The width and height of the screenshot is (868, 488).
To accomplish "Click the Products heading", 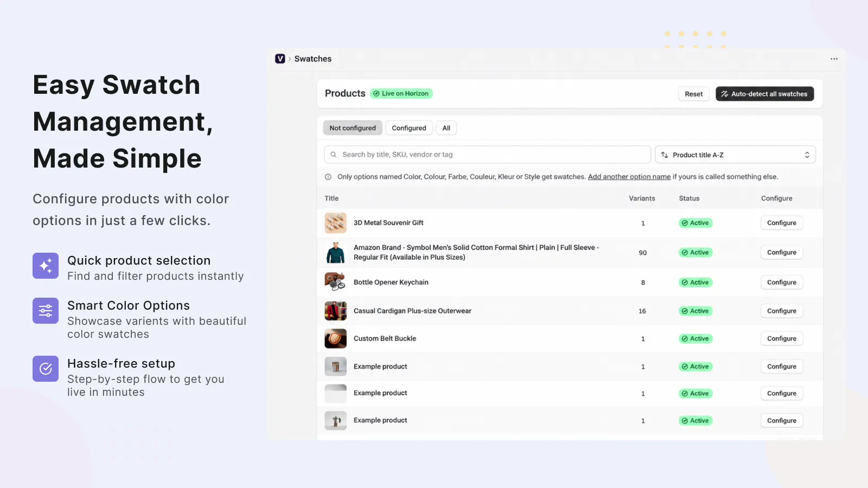I will click(345, 93).
